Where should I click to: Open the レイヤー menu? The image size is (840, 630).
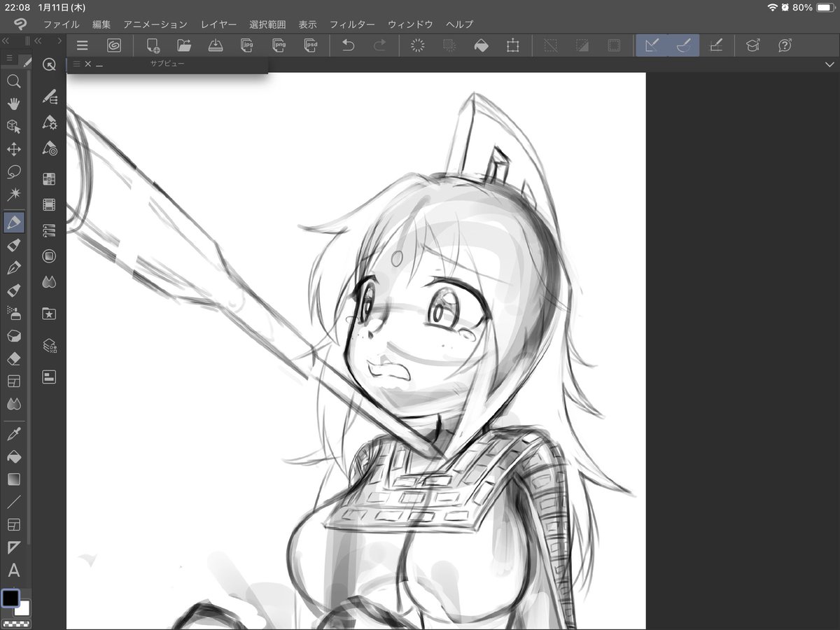[x=218, y=24]
